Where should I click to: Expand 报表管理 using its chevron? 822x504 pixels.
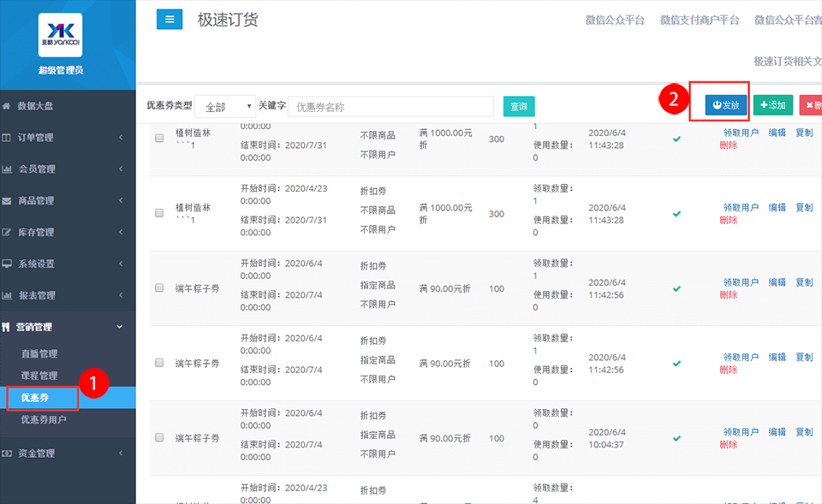pos(121,295)
